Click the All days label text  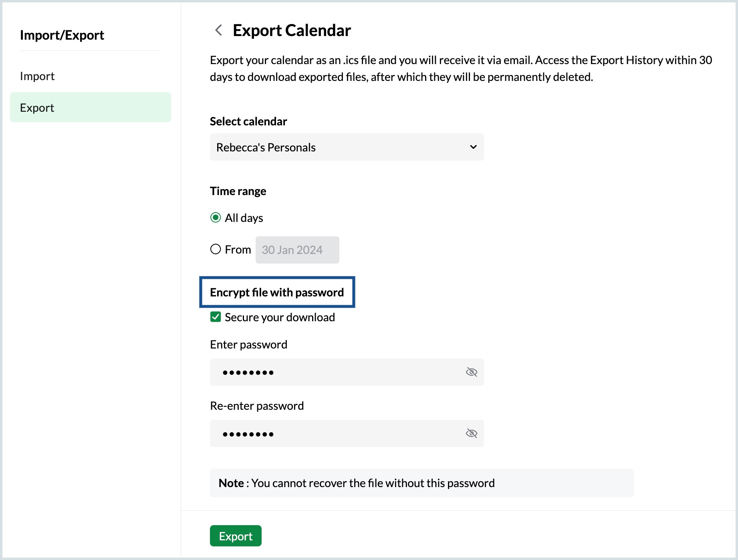pos(244,218)
